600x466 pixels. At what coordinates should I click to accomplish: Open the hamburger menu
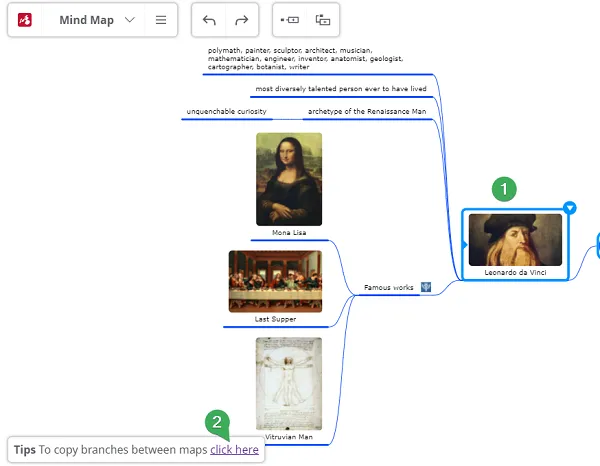click(161, 20)
